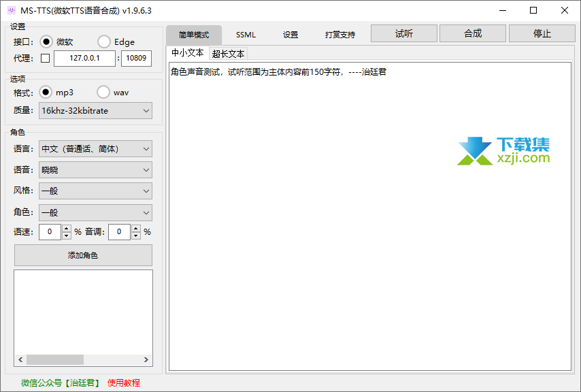Viewport: 581px width, 392px height.
Task: Open the 打赏支持 tab
Action: coord(339,35)
